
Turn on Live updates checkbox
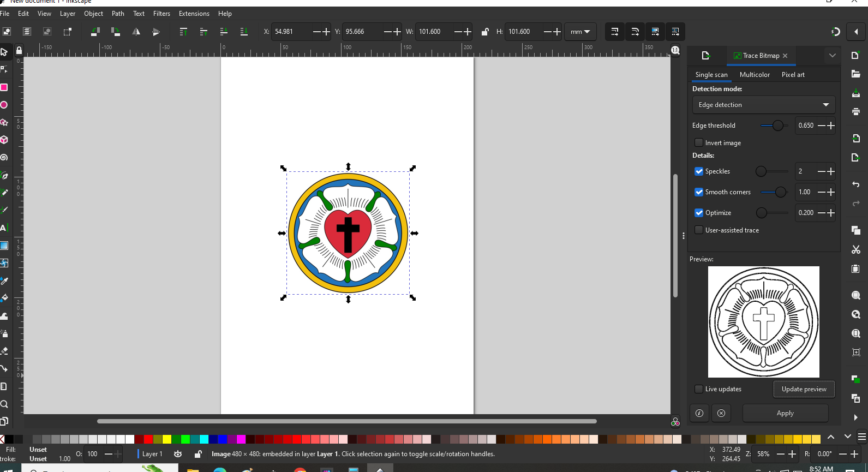click(x=698, y=389)
